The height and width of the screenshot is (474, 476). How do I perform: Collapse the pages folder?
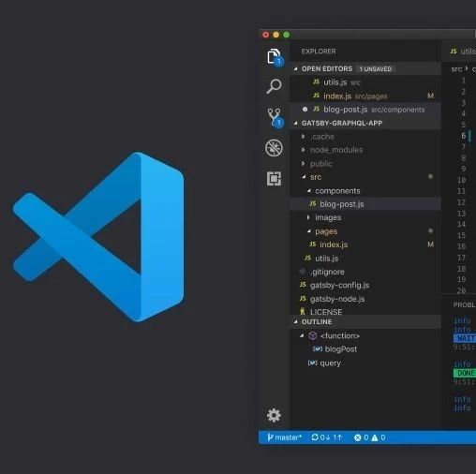point(309,231)
